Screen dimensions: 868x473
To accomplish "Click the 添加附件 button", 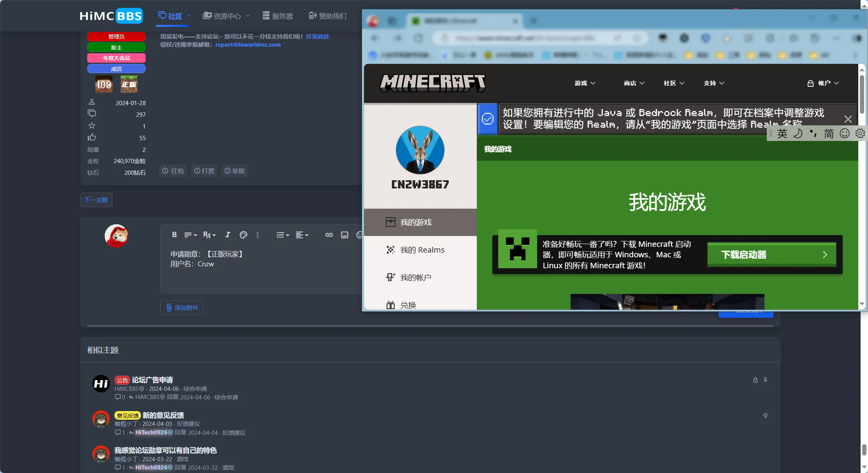I will tap(182, 308).
